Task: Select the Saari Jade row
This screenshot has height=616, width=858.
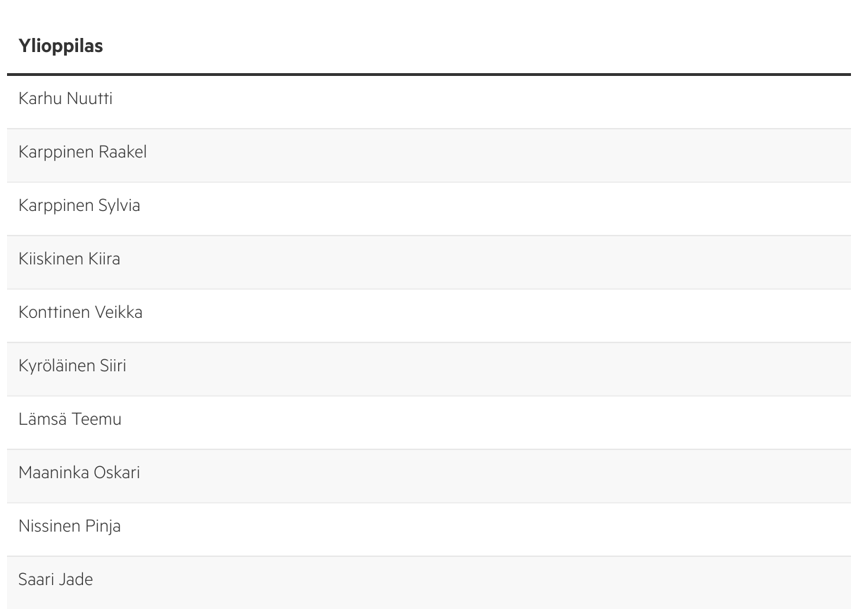Action: click(x=56, y=580)
